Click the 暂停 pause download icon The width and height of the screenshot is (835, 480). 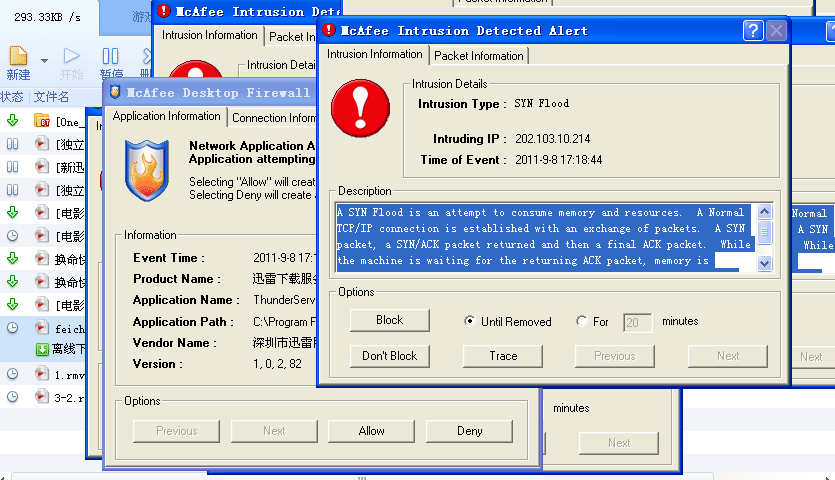pyautogui.click(x=110, y=56)
